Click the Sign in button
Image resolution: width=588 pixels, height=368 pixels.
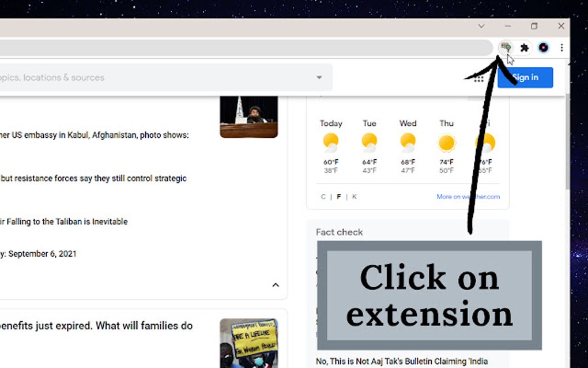tap(525, 77)
